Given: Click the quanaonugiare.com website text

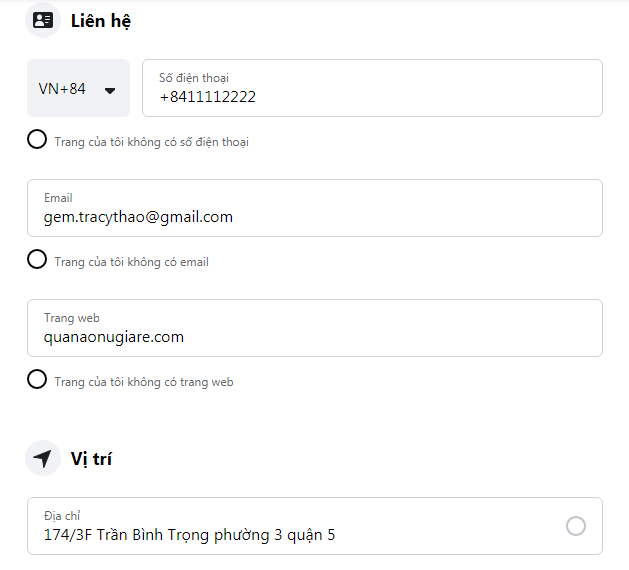Looking at the screenshot, I should (114, 337).
